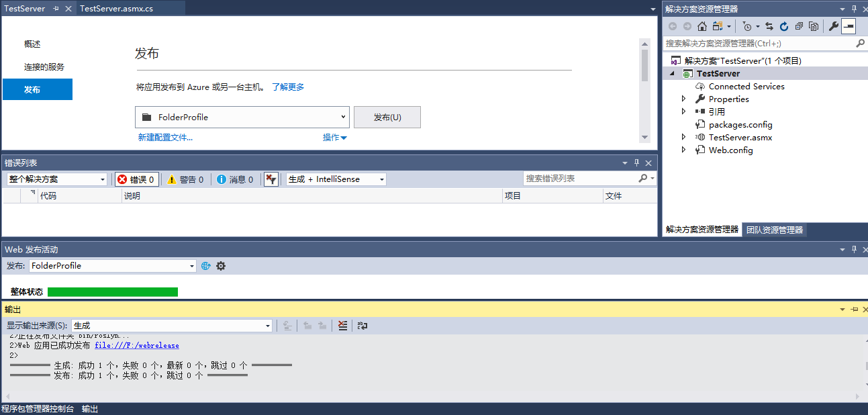This screenshot has height=415, width=868.
Task: Select the 连接的服务 sidebar item
Action: (x=44, y=67)
